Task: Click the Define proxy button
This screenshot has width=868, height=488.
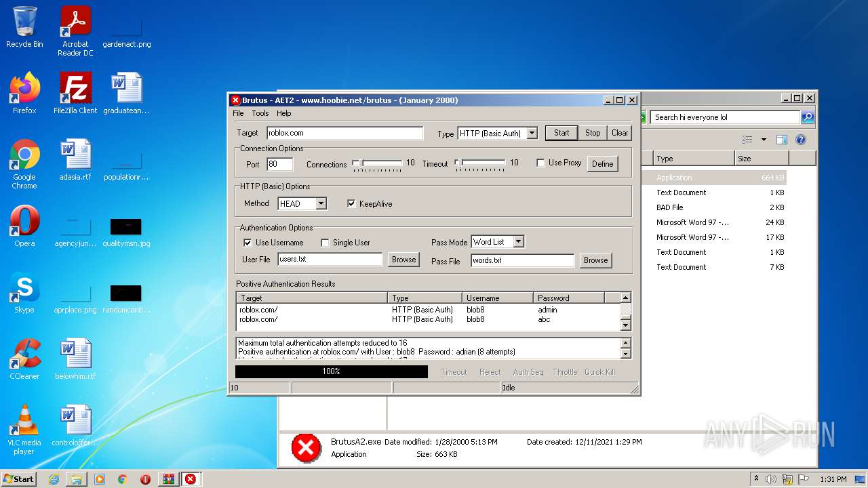Action: pos(602,163)
